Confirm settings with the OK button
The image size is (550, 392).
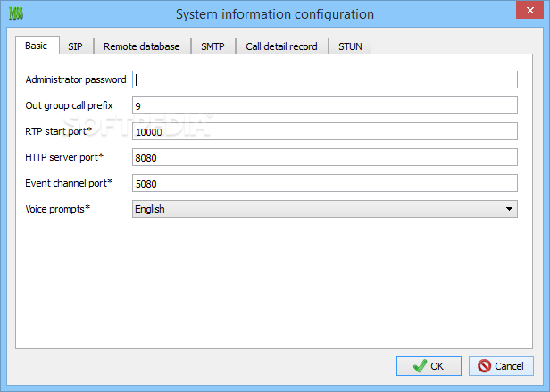point(429,366)
